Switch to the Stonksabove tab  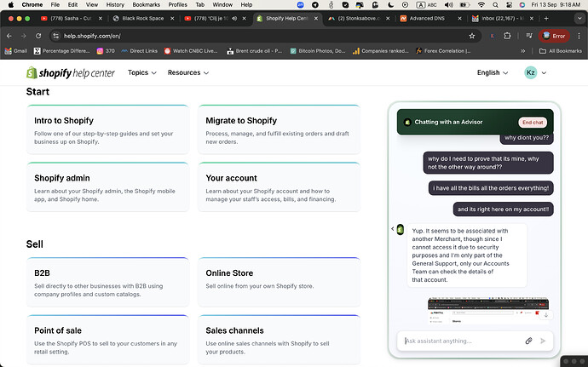[358, 19]
